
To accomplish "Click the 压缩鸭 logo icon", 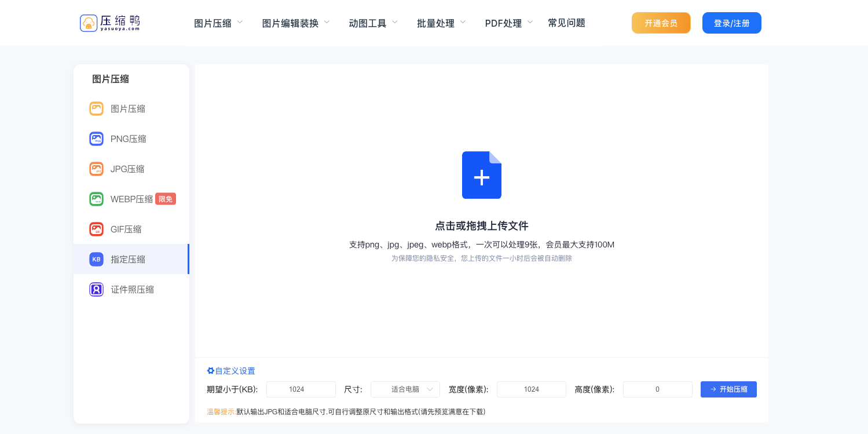I will pos(88,23).
